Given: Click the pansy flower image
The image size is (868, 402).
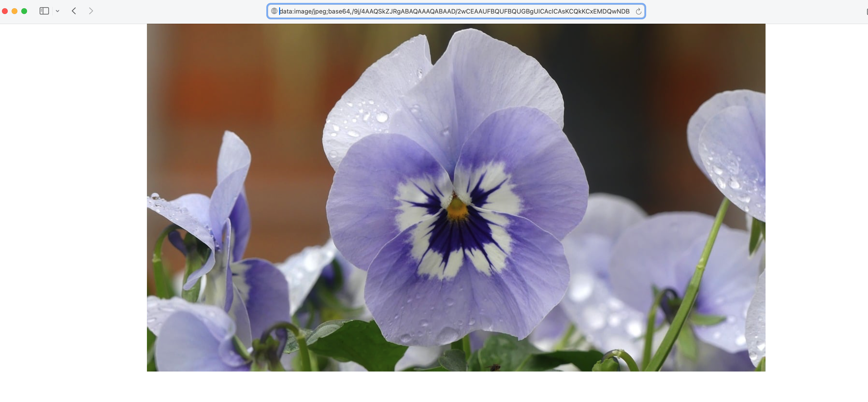Looking at the screenshot, I should [x=456, y=198].
